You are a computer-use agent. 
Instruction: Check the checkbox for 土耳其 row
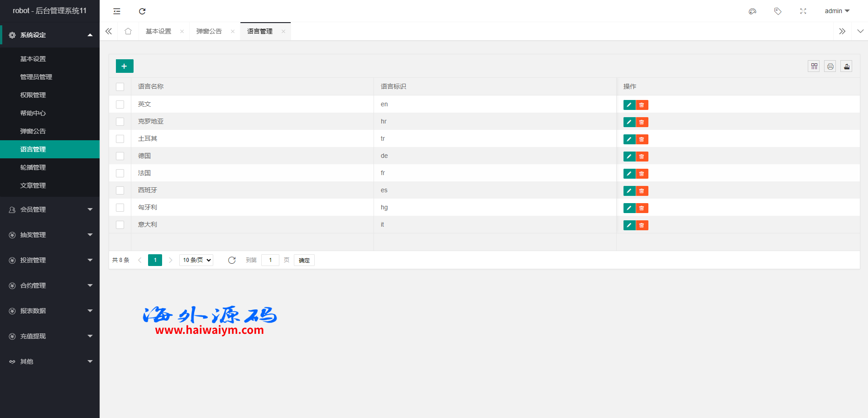(x=120, y=139)
